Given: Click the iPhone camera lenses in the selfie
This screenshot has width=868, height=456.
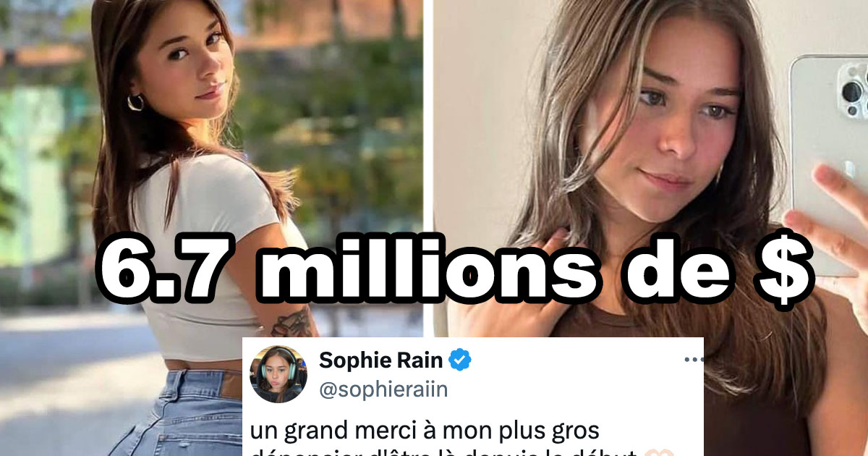Looking at the screenshot, I should (x=854, y=90).
